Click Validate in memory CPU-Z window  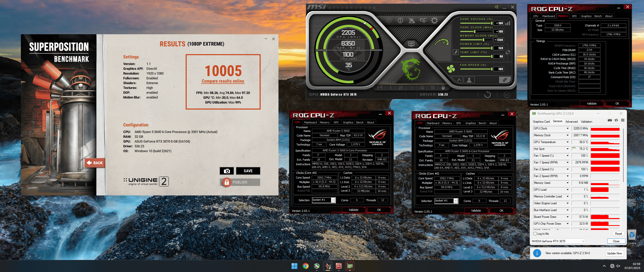tap(592, 104)
